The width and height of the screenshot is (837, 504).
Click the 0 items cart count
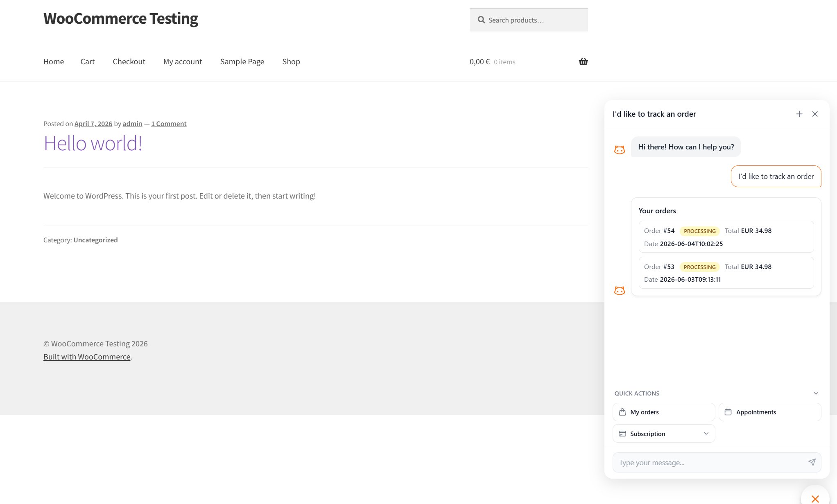504,62
